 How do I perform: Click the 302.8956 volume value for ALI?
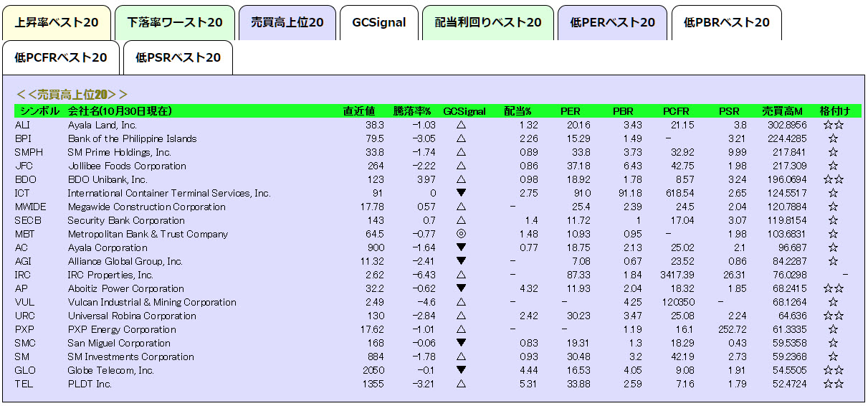pyautogui.click(x=787, y=125)
